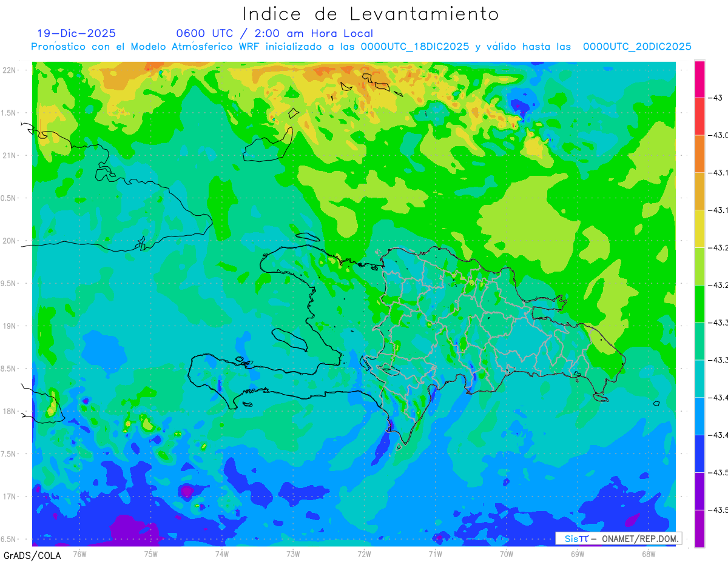Click the red color bar swatch
Viewport: 728px width, 562px height.
(699, 116)
